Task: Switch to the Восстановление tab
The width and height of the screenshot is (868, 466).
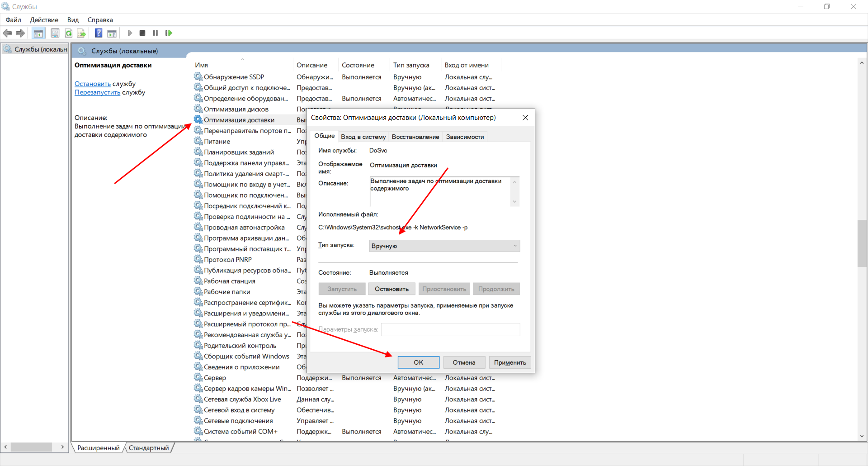Action: [x=415, y=137]
